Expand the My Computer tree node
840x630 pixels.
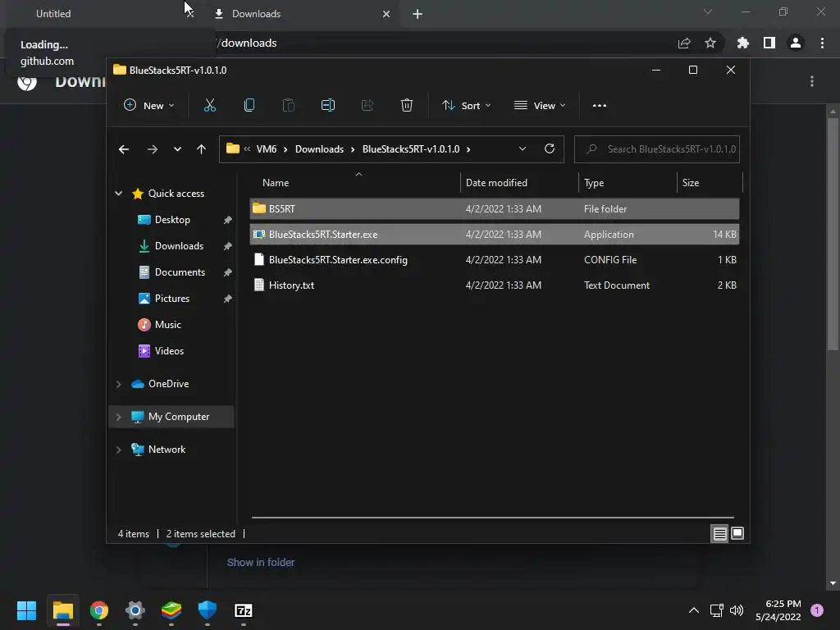pos(118,417)
